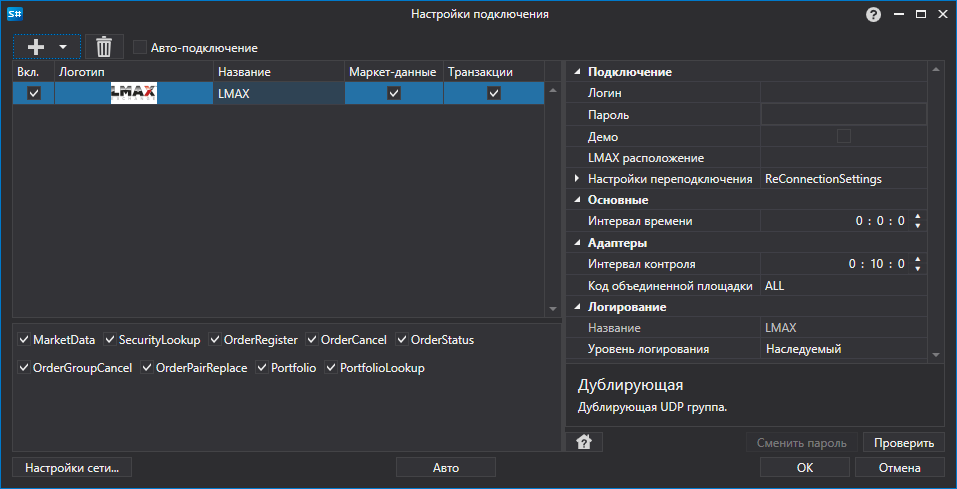The height and width of the screenshot is (489, 957).
Task: Uncheck the Portfolio message type
Action: pyautogui.click(x=262, y=368)
